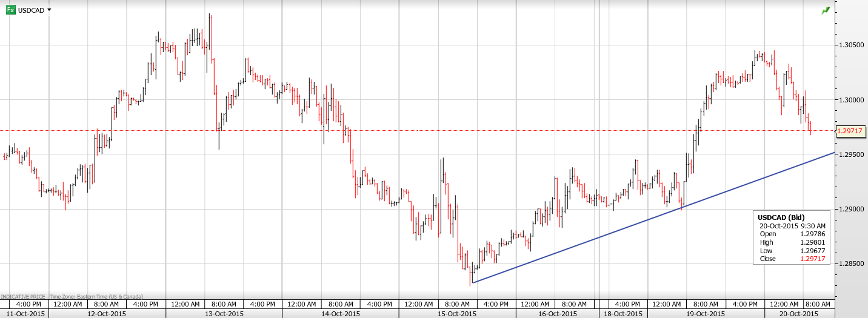Click the 1.30000 price axis label

(852, 100)
